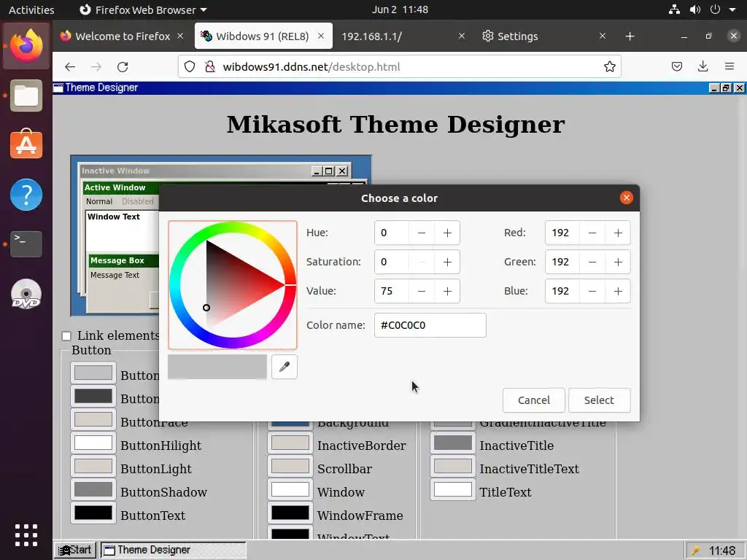The width and height of the screenshot is (747, 560).
Task: Open the ButtonLight color swatch
Action: 93,466
